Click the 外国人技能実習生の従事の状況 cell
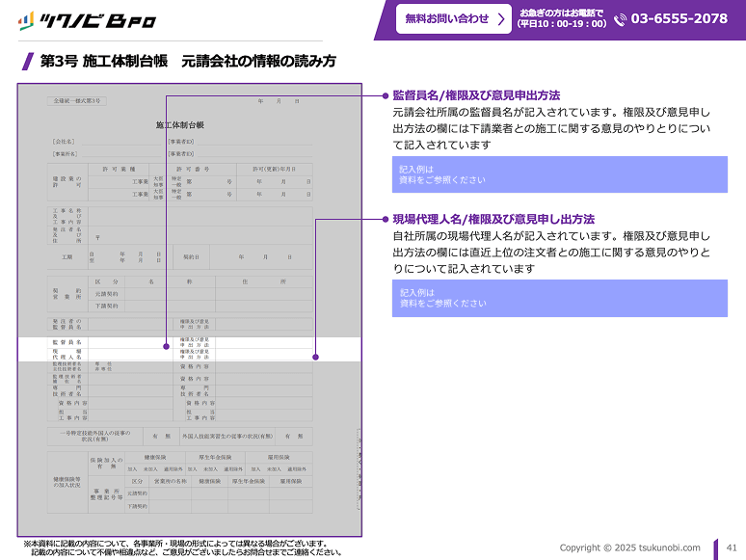The height and width of the screenshot is (560, 746). pos(227,436)
